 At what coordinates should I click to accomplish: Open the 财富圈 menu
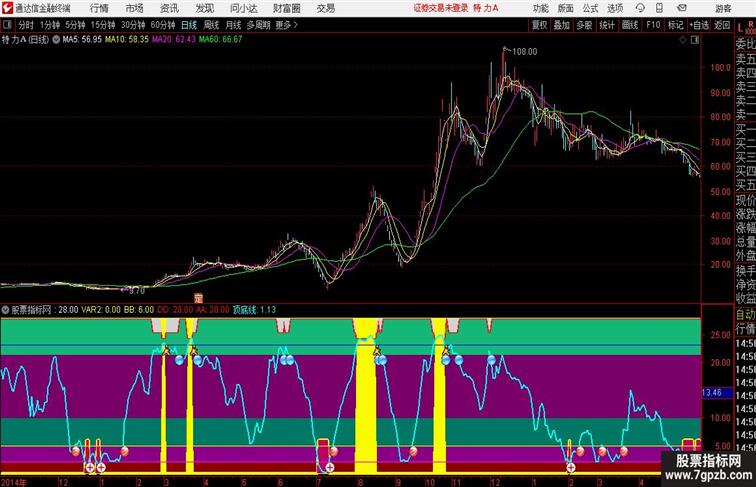pyautogui.click(x=286, y=8)
